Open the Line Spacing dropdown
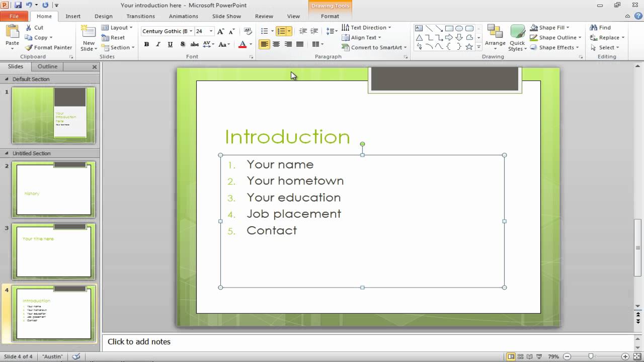644x362 pixels. [332, 31]
